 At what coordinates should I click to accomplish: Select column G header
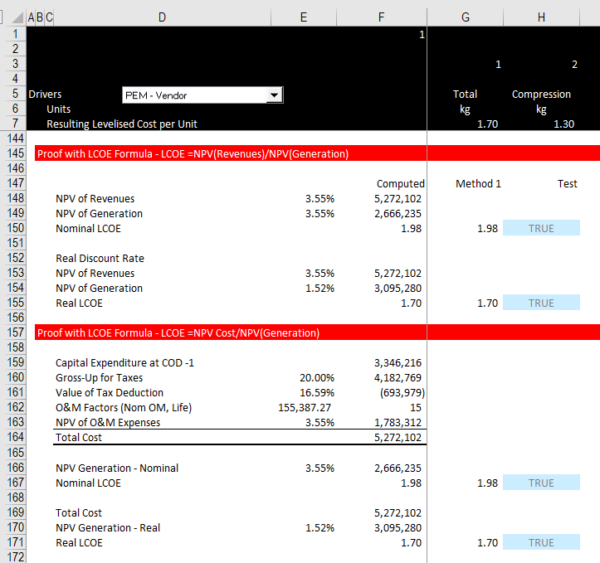[465, 17]
